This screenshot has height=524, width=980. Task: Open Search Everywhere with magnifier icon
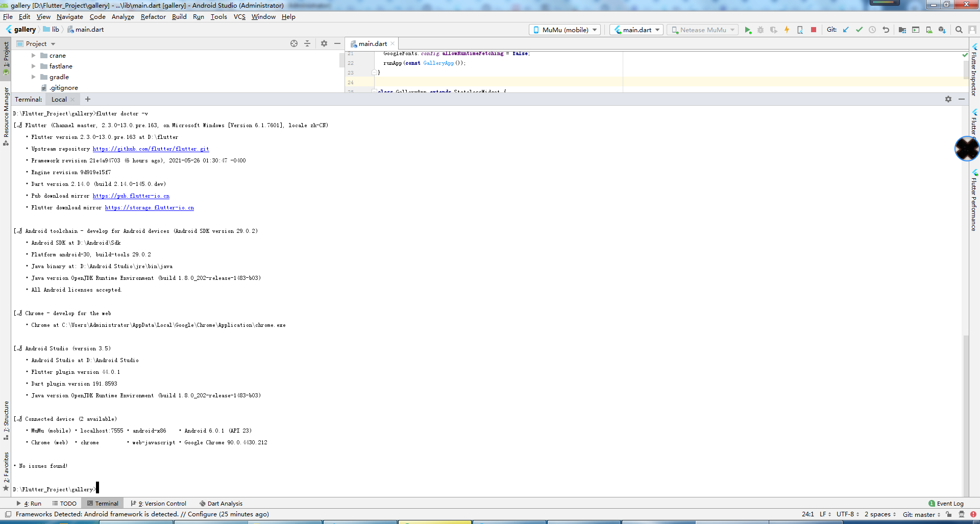pyautogui.click(x=959, y=30)
